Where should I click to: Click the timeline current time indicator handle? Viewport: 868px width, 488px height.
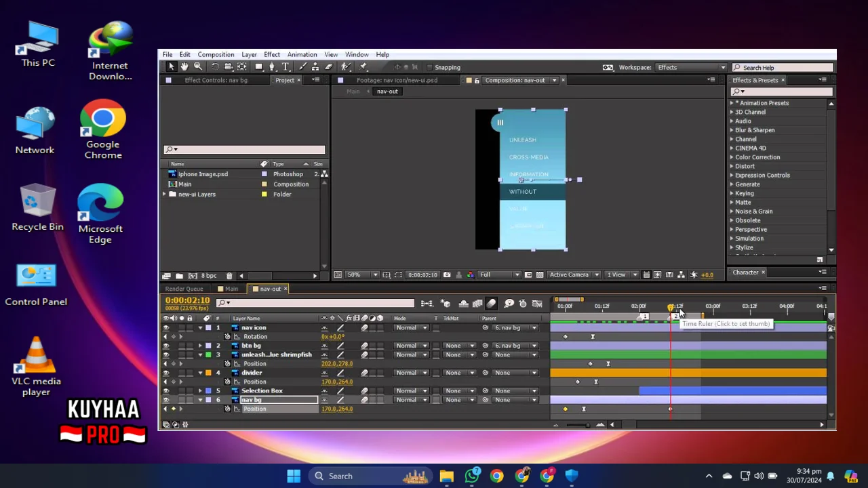[671, 308]
